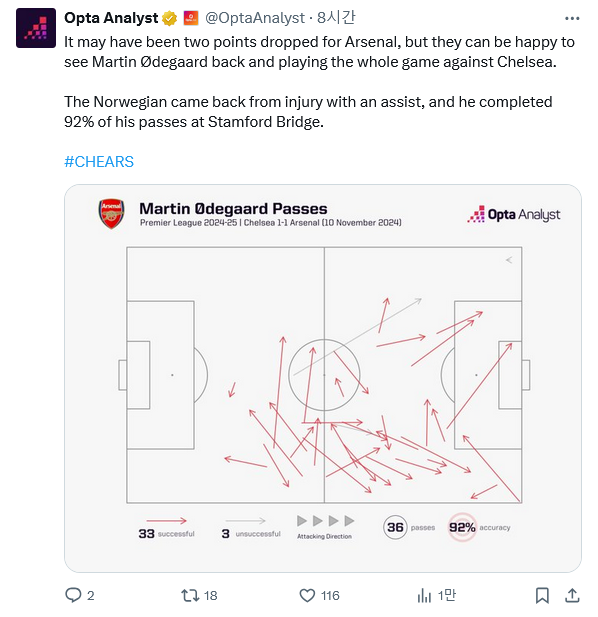Like the tweet with the heart icon

pyautogui.click(x=307, y=595)
